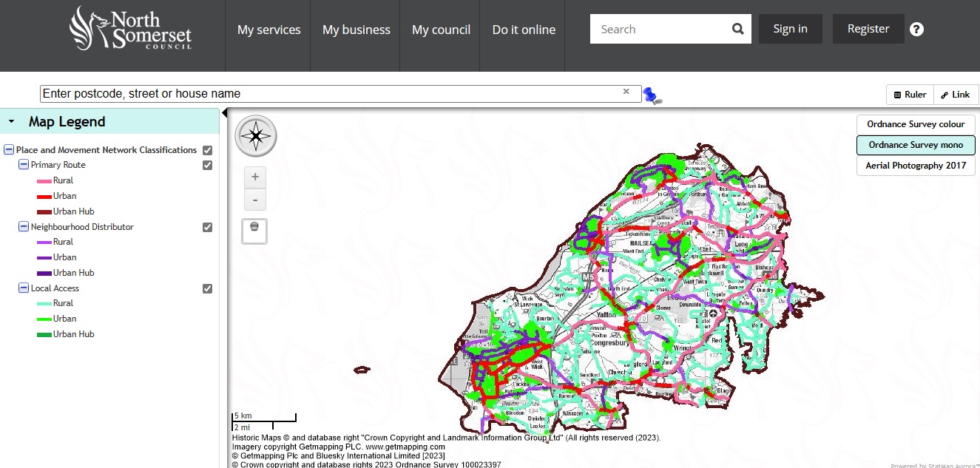
Task: Collapse the Map Legend panel arrow
Action: point(12,122)
